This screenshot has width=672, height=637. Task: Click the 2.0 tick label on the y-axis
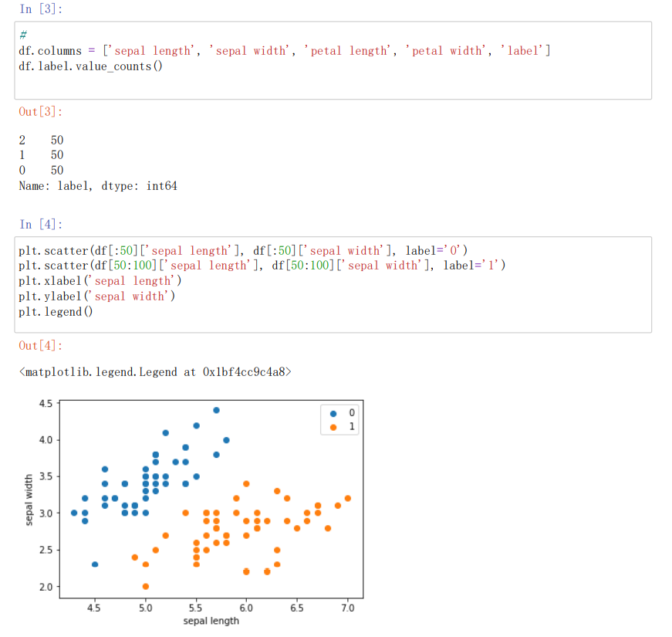coord(46,587)
